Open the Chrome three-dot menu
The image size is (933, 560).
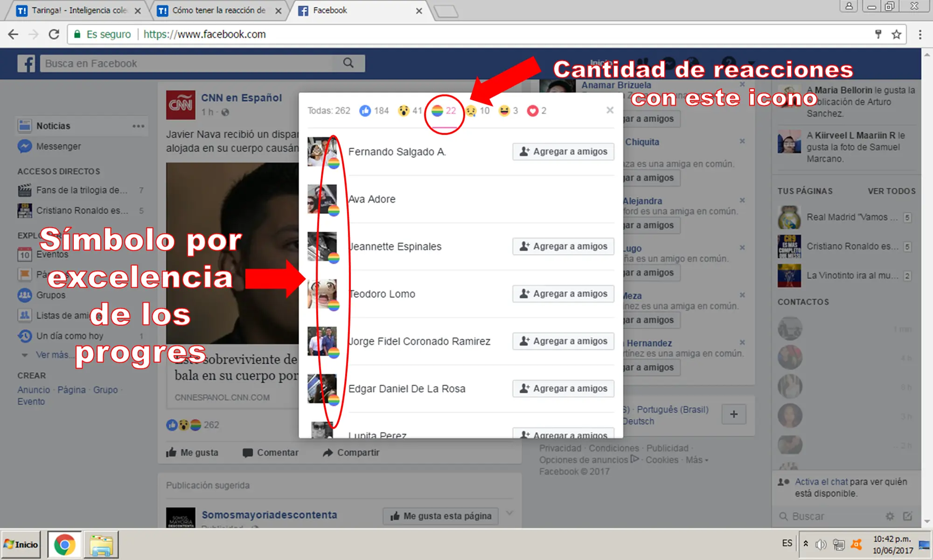pos(920,34)
